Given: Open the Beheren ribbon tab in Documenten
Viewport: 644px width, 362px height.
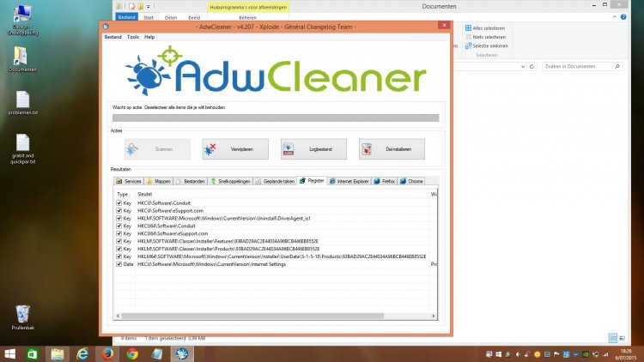Looking at the screenshot, I should coord(247,18).
